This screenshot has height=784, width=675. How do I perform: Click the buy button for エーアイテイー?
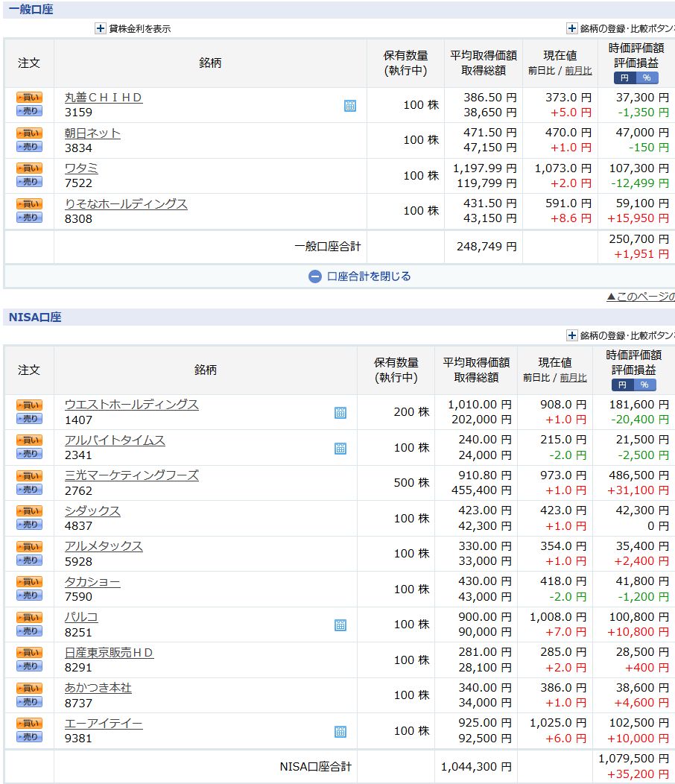tap(29, 724)
